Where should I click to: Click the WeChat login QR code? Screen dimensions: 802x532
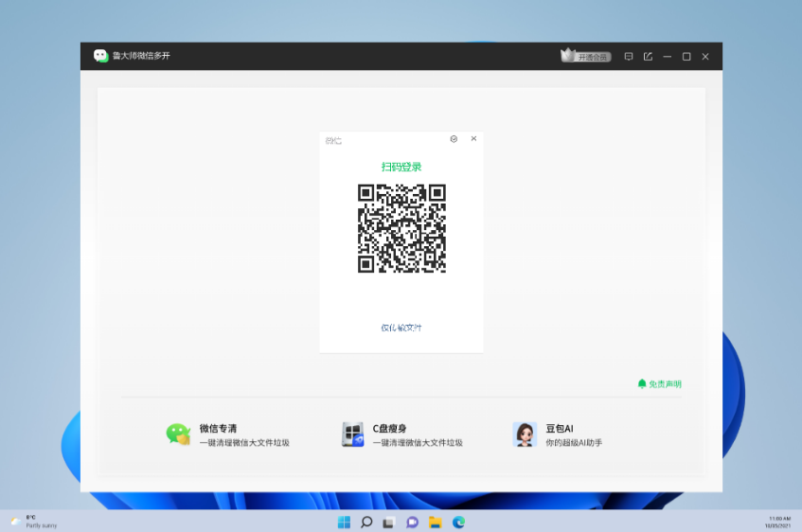[401, 228]
